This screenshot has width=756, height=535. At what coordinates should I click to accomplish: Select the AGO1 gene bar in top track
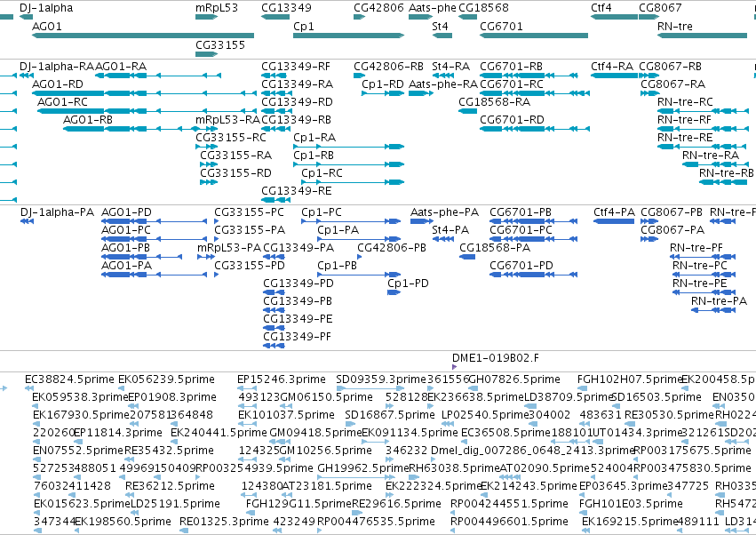(143, 36)
